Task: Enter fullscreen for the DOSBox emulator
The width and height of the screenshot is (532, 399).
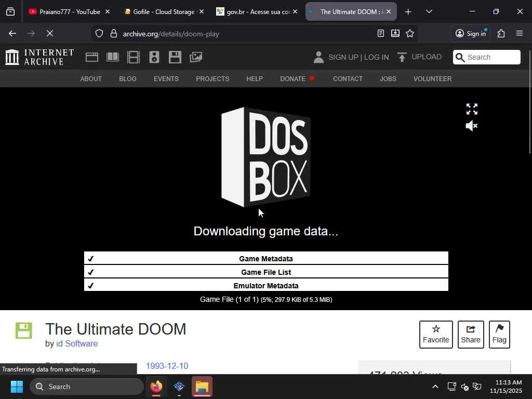Action: coord(472,109)
